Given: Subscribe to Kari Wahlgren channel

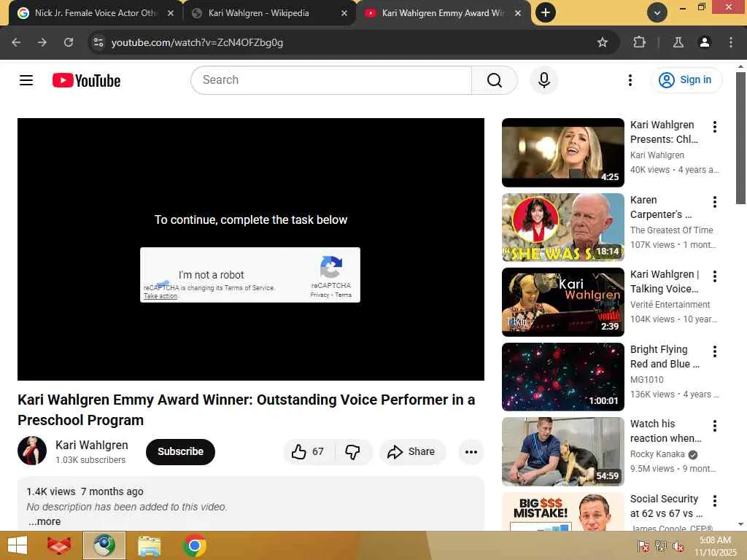Looking at the screenshot, I should (181, 451).
